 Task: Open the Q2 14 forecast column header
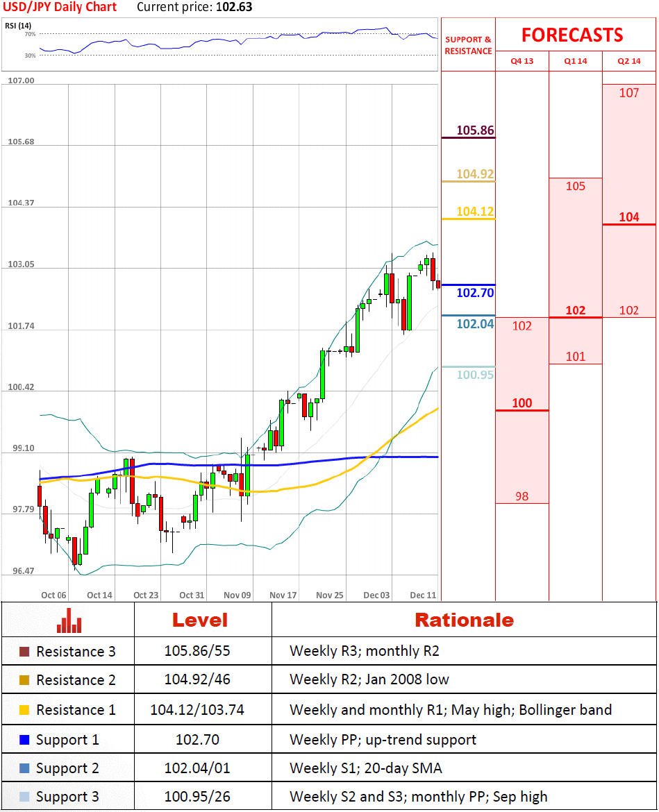tap(629, 61)
